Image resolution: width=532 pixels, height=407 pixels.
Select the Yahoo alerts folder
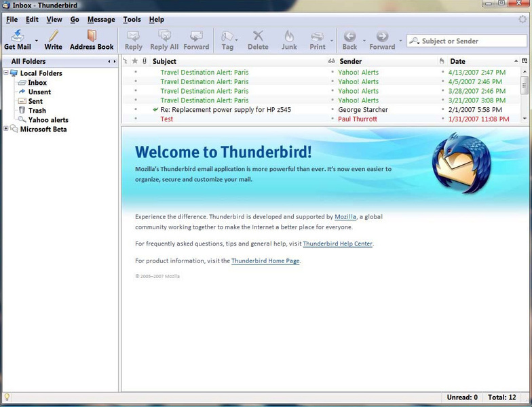point(48,119)
